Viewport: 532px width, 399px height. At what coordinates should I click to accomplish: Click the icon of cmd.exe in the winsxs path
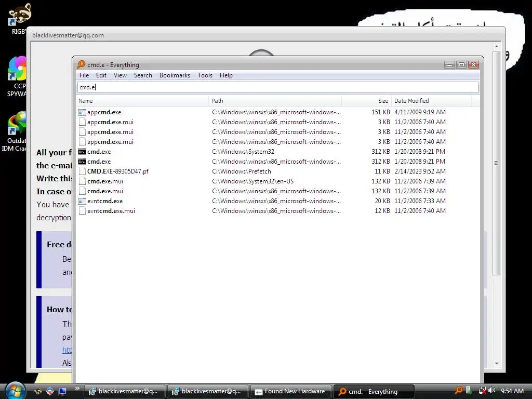point(82,162)
